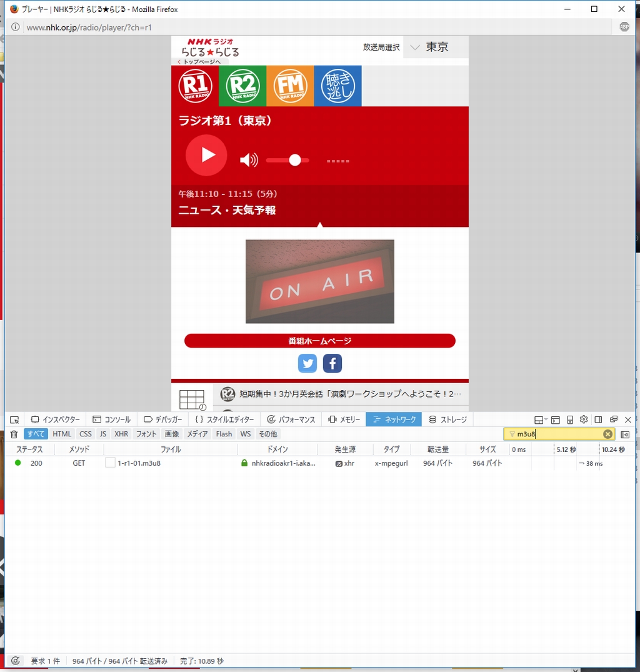Adjust the player volume slider
This screenshot has width=640, height=672.
(x=287, y=160)
